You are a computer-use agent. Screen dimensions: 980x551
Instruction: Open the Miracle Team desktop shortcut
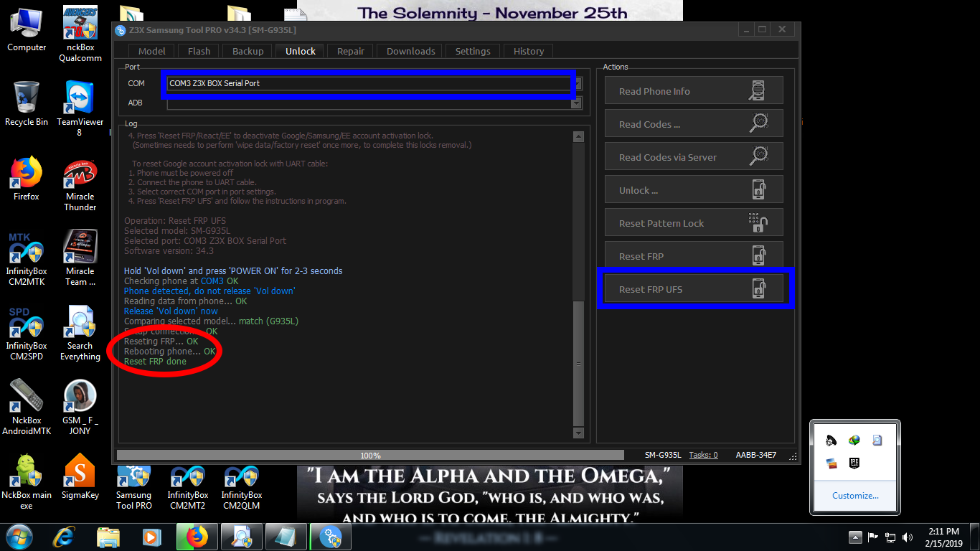pyautogui.click(x=80, y=258)
